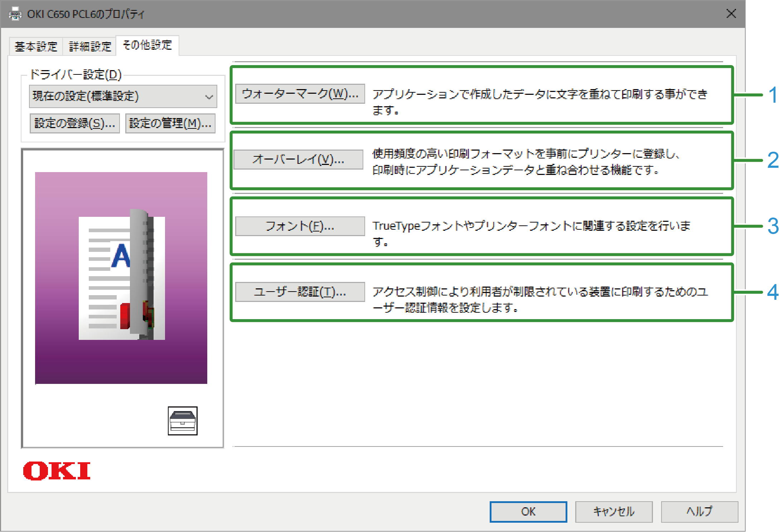Open the オーバーレイ(V)... settings
The height and width of the screenshot is (532, 780).
[x=298, y=159]
